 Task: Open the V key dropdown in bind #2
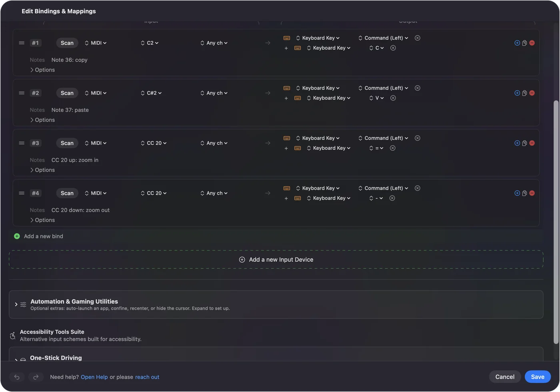[376, 98]
